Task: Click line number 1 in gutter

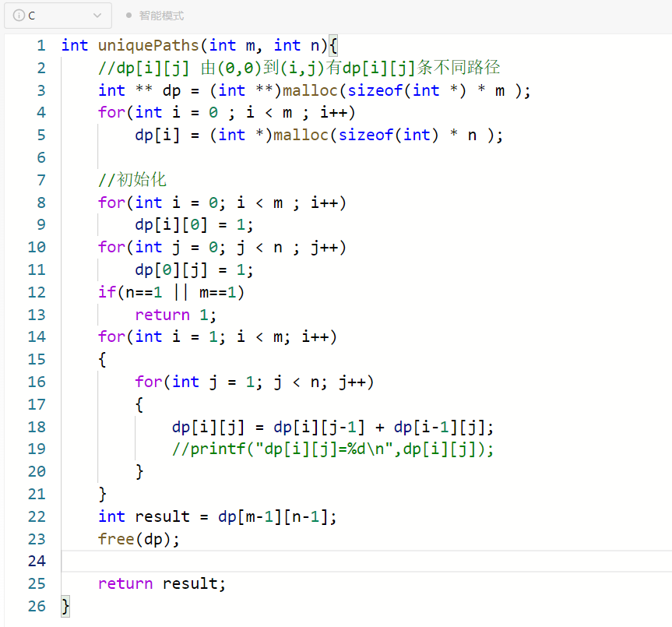Action: (40, 45)
